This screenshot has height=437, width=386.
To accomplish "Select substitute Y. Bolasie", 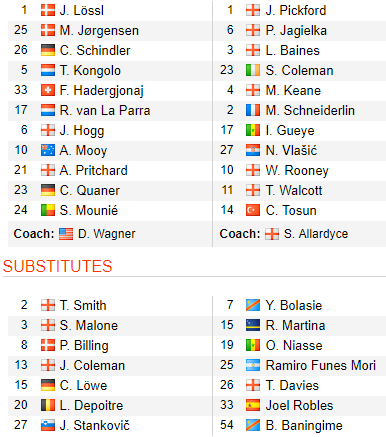I will click(294, 305).
